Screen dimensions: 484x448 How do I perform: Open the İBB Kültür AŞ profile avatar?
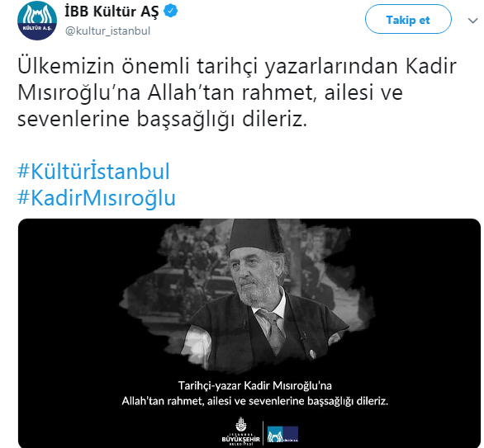pyautogui.click(x=37, y=20)
